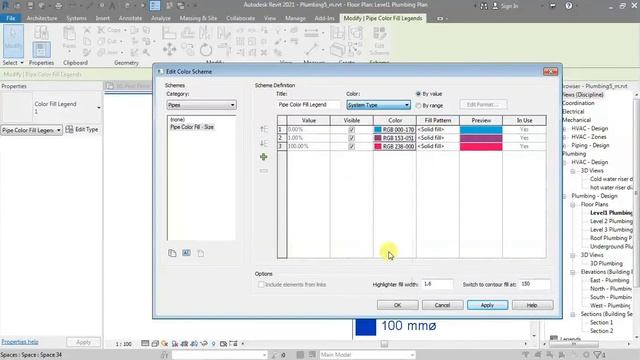Click the Detail Level icon in view control bar
Viewport: 640px width, 360px height.
click(145, 344)
